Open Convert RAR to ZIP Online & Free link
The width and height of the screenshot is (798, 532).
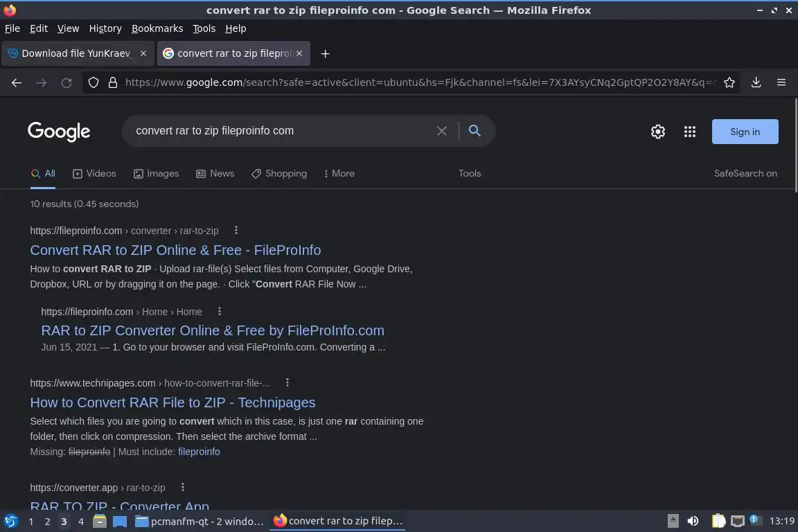(175, 250)
